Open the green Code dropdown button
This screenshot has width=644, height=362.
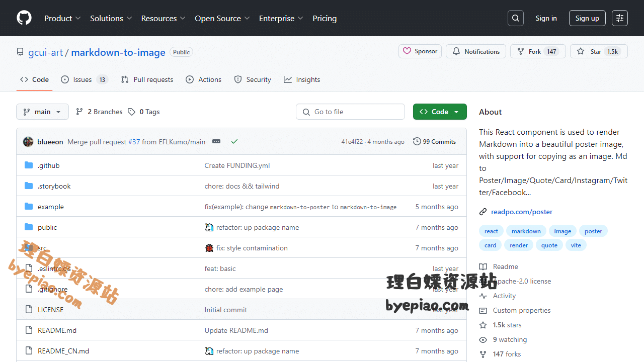440,112
